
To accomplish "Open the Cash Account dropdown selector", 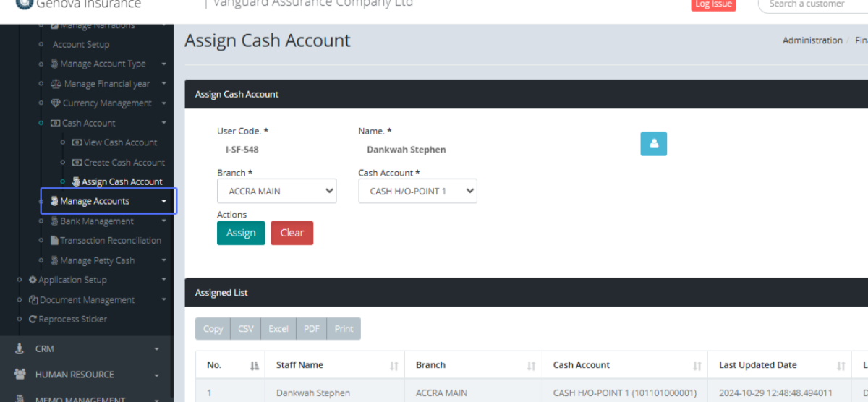I will pos(417,192).
